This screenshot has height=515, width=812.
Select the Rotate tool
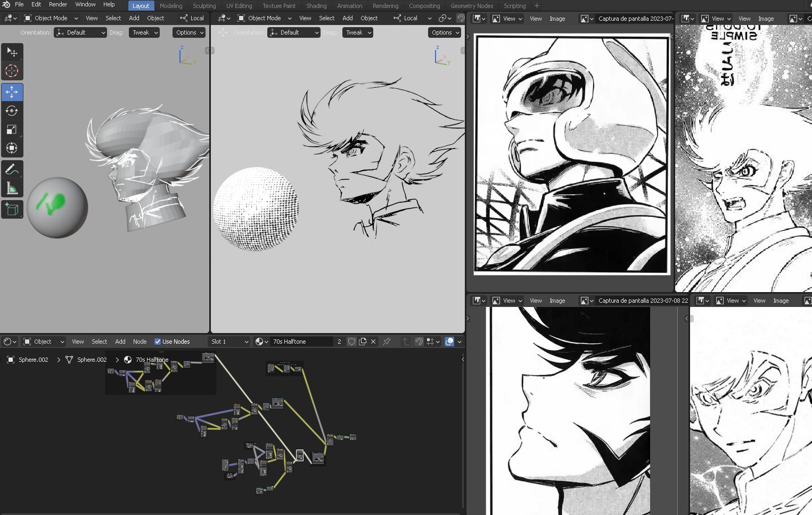(x=12, y=111)
